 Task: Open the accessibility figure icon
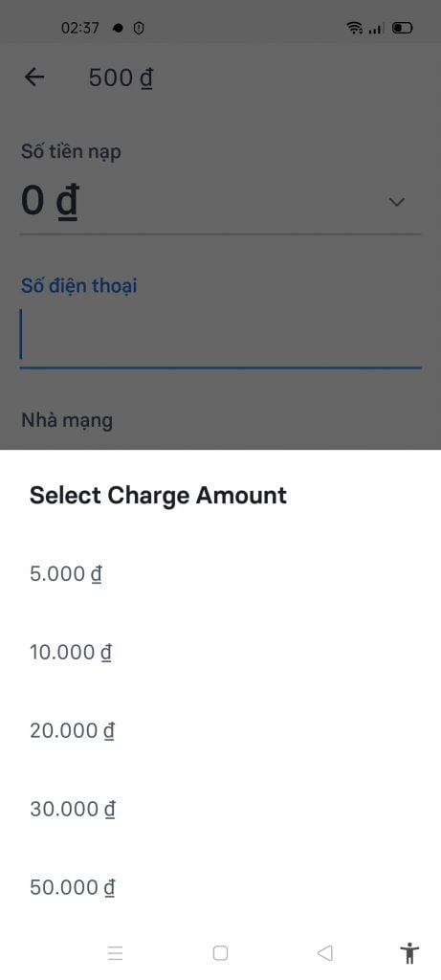tap(409, 953)
